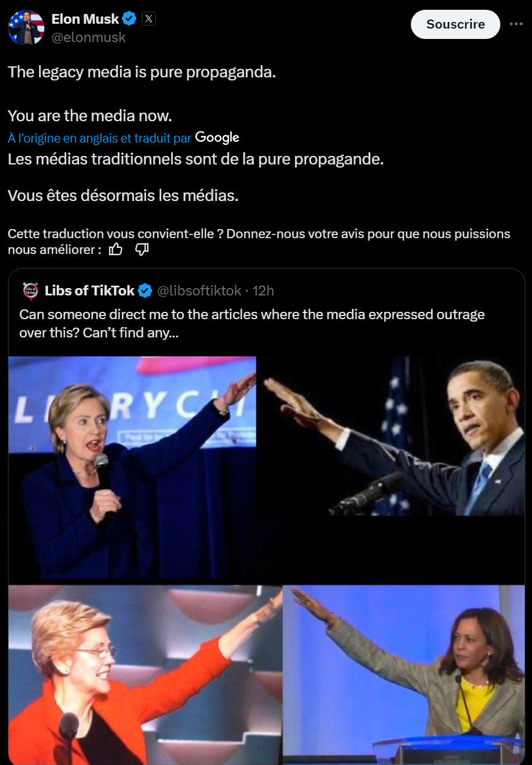Screen dimensions: 532x765
Task: Click the quoted post text about media outrage
Action: pyautogui.click(x=252, y=324)
